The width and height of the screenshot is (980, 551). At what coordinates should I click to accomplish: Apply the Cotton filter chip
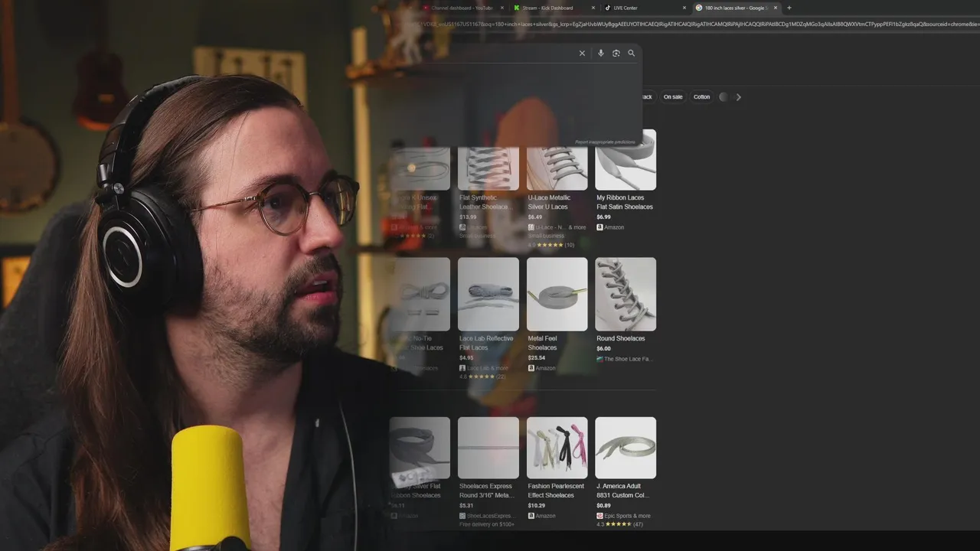(701, 97)
